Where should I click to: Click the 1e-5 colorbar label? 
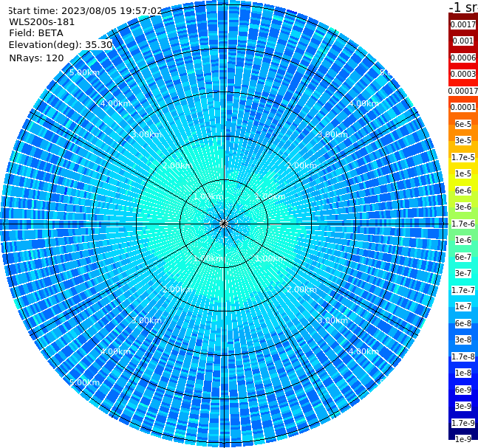tap(463, 173)
